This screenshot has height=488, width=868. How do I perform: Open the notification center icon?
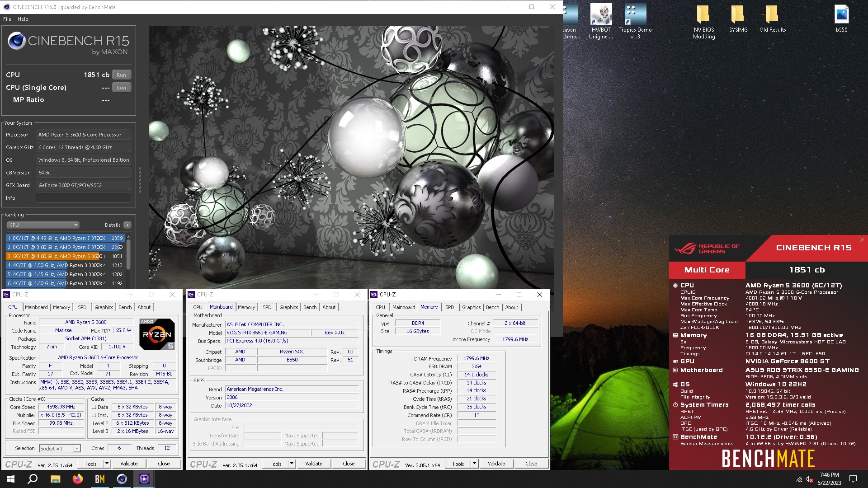[853, 479]
